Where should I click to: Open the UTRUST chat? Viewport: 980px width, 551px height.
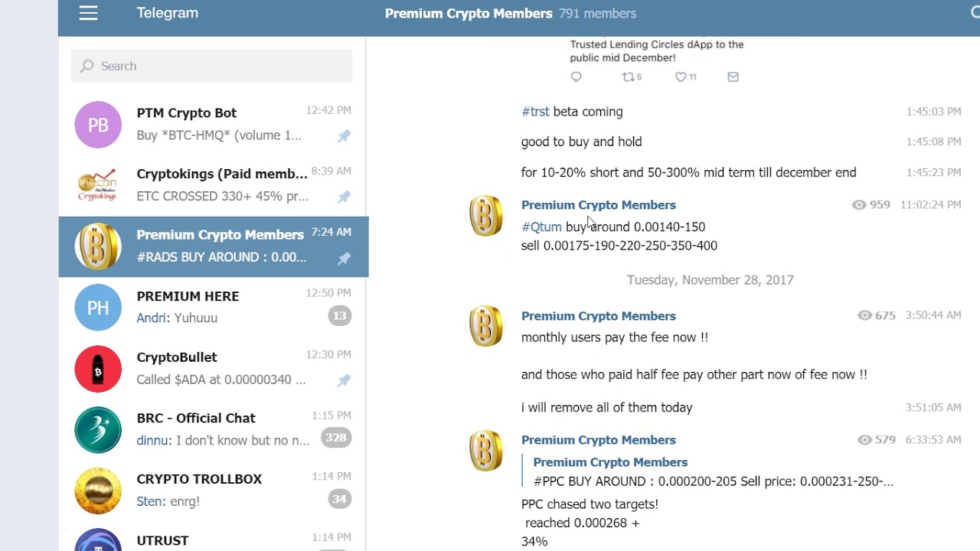[213, 540]
